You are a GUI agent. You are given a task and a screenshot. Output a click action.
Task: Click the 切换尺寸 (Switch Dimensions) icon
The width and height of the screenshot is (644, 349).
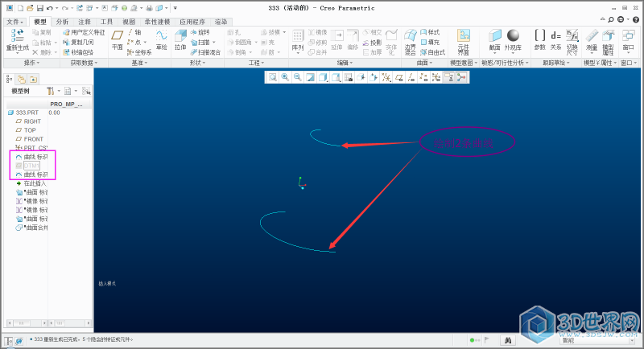572,35
